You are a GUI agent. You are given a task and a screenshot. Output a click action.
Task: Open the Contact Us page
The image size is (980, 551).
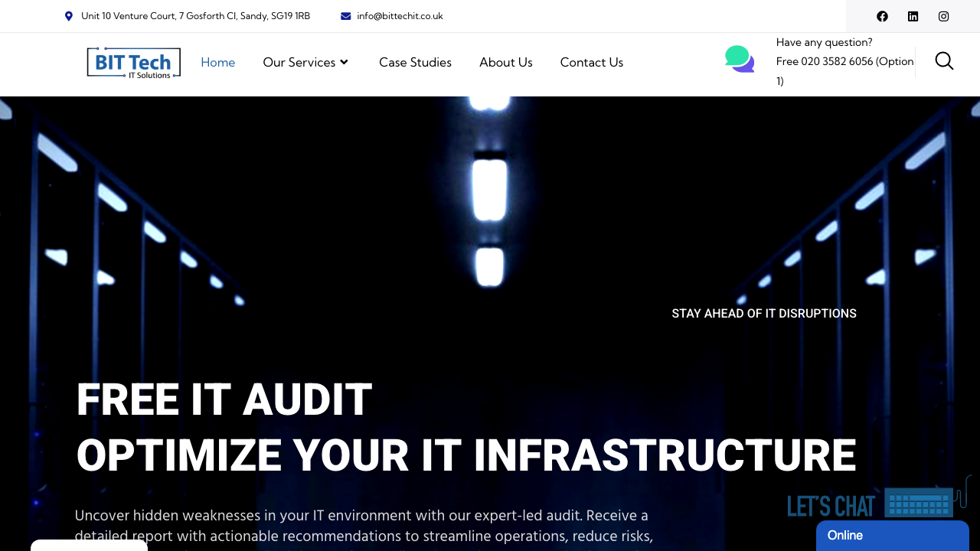coord(591,63)
